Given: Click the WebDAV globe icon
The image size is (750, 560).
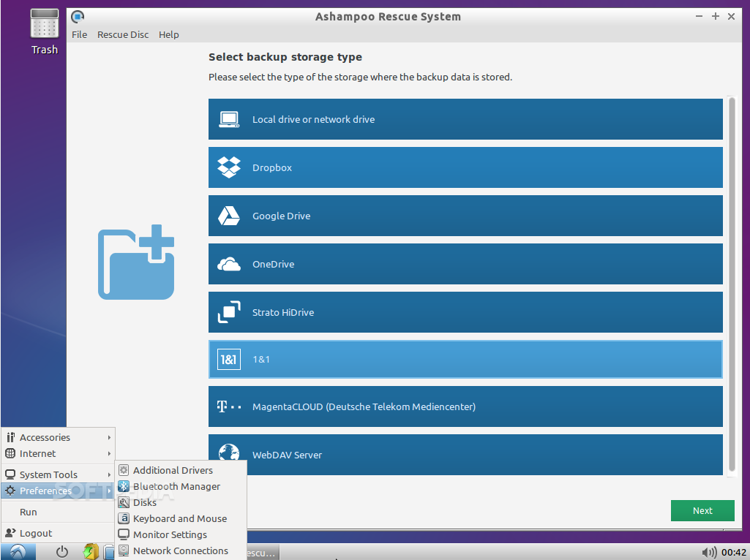Looking at the screenshot, I should pyautogui.click(x=229, y=452).
